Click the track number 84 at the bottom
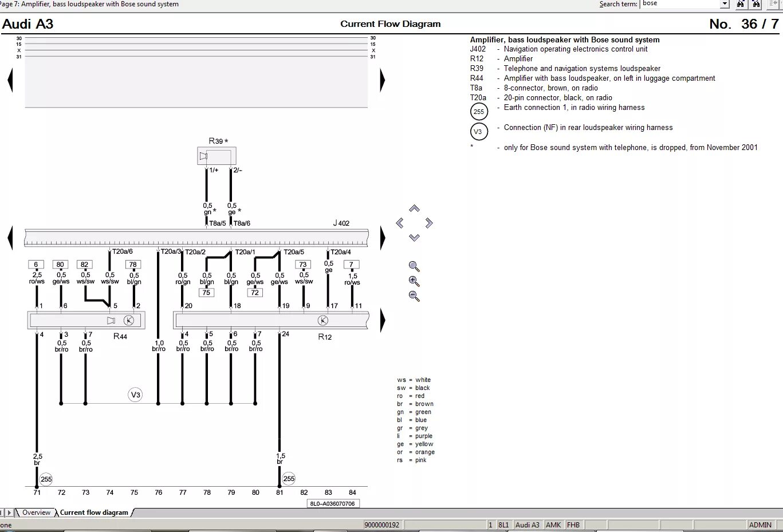This screenshot has width=783, height=532. pyautogui.click(x=352, y=492)
